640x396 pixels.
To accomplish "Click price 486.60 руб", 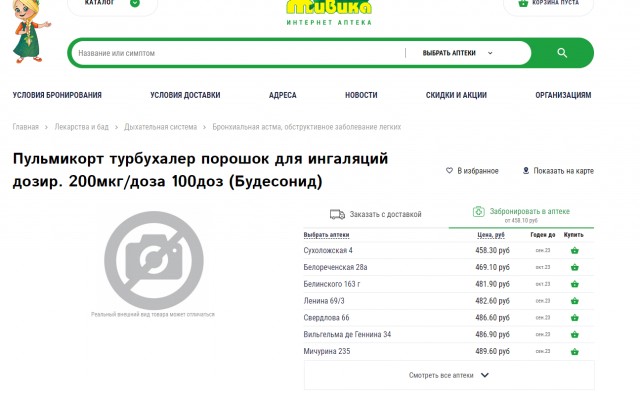I will 492,318.
